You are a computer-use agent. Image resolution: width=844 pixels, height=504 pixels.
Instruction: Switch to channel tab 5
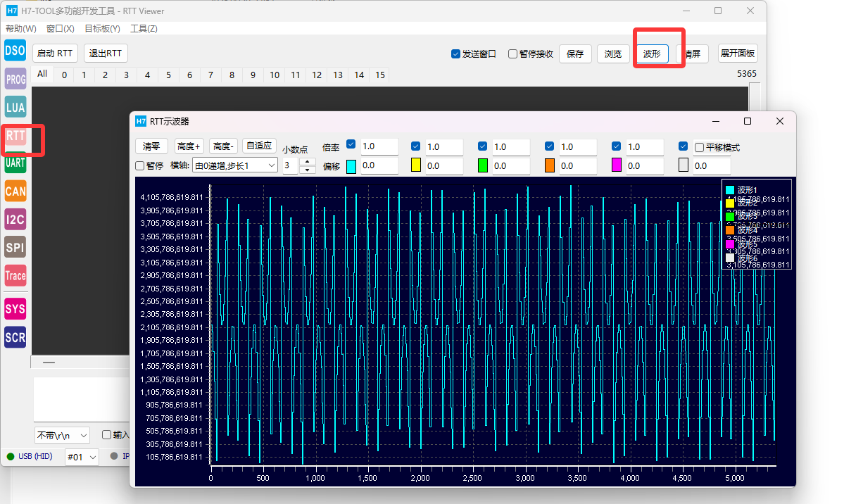click(168, 75)
